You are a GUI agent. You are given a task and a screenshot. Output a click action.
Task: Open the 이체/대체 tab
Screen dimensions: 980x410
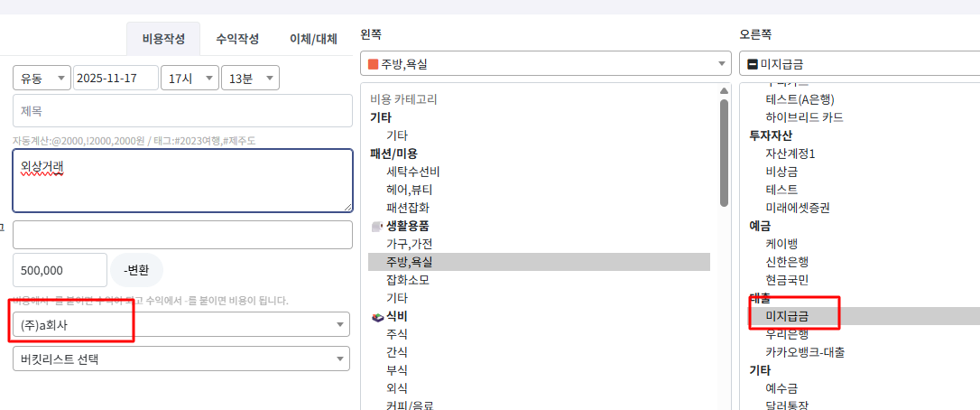pyautogui.click(x=312, y=39)
